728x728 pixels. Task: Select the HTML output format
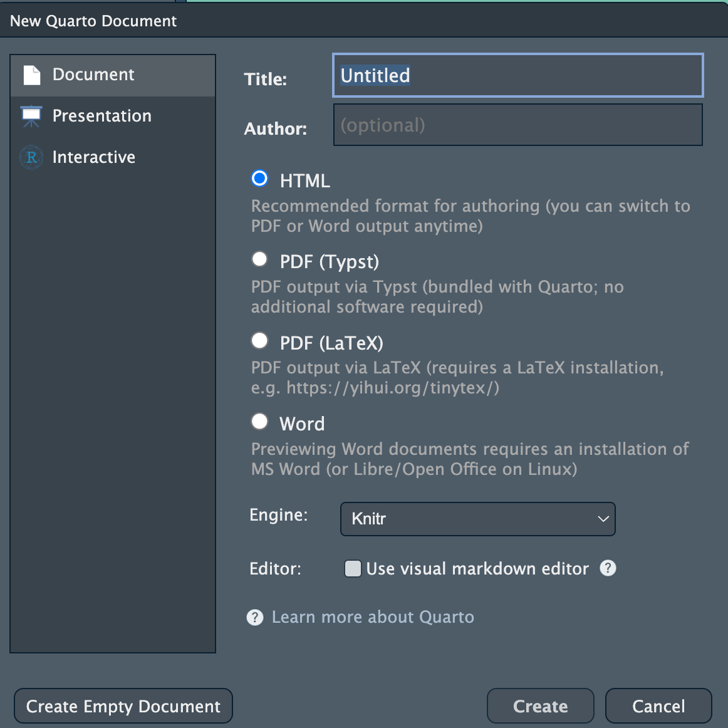(x=259, y=179)
